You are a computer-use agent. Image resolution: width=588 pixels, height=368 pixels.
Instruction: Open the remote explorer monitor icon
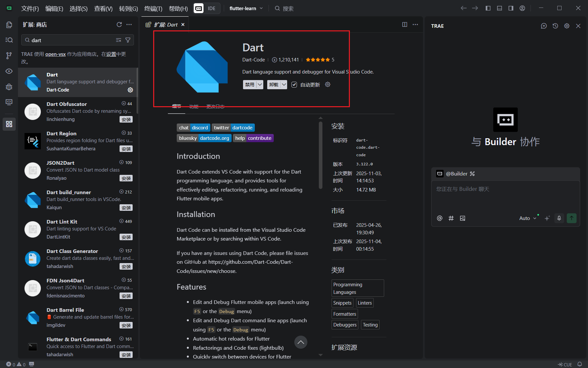(9, 102)
